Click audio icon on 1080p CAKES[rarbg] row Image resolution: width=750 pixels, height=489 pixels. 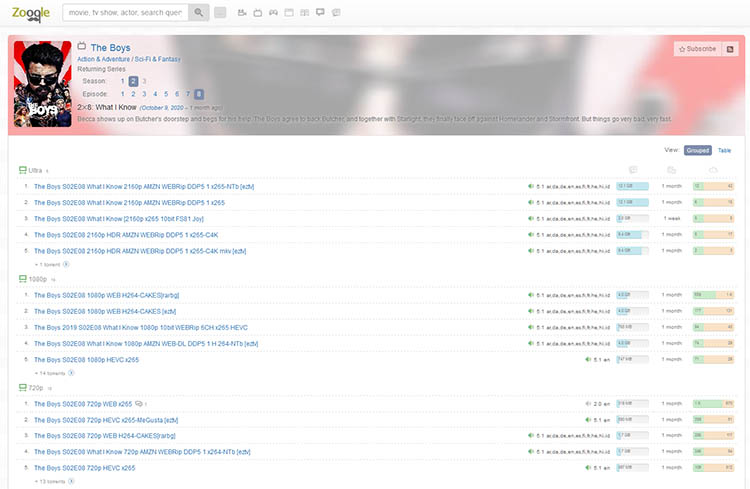coord(530,295)
